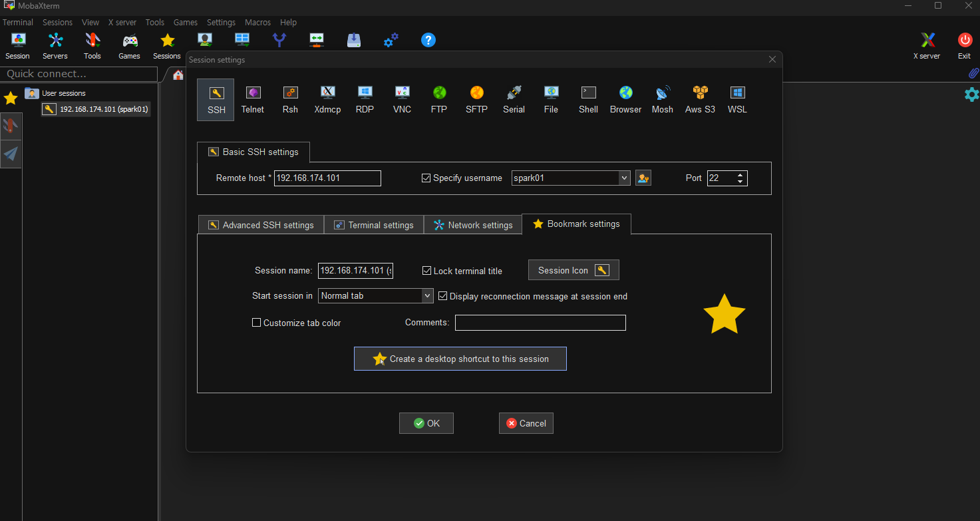
Task: Click the Comments input field
Action: click(540, 323)
